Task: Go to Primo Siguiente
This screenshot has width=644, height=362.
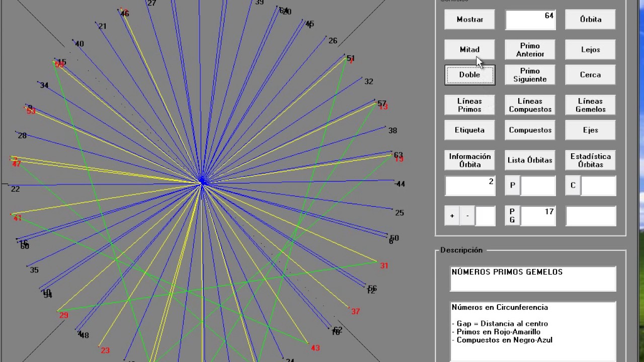Action: tap(530, 75)
